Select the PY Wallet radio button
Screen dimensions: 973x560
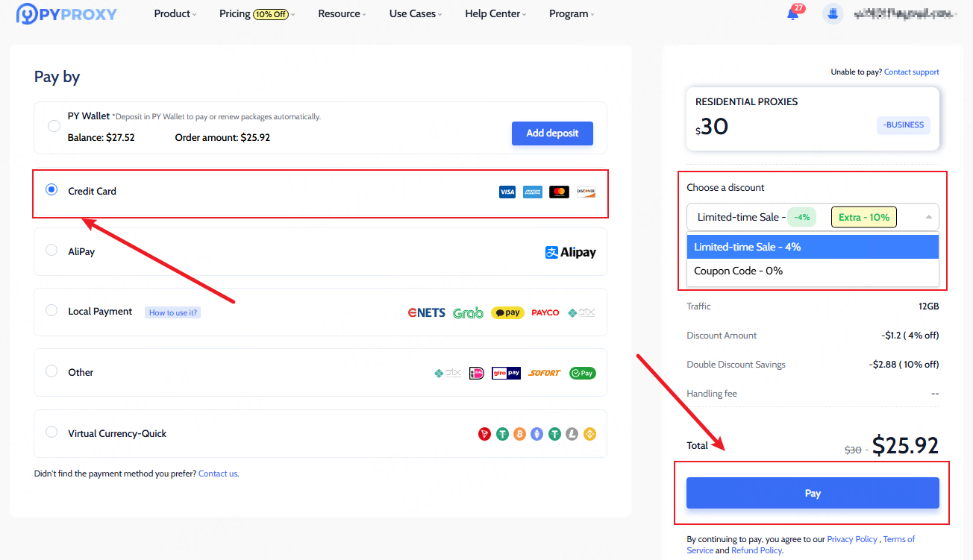coord(54,126)
